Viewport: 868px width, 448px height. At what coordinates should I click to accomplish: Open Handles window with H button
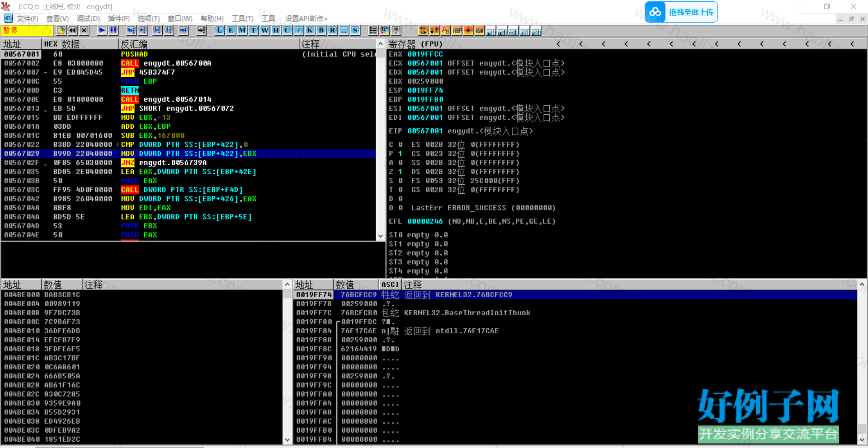coord(276,30)
